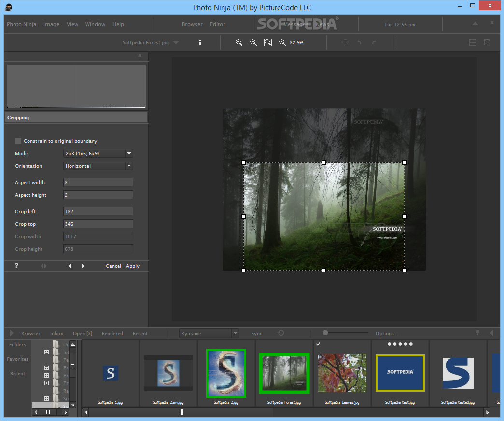Select Softpedia test.jpg thumbnail
Screen dimensions: 504x421
[400, 373]
